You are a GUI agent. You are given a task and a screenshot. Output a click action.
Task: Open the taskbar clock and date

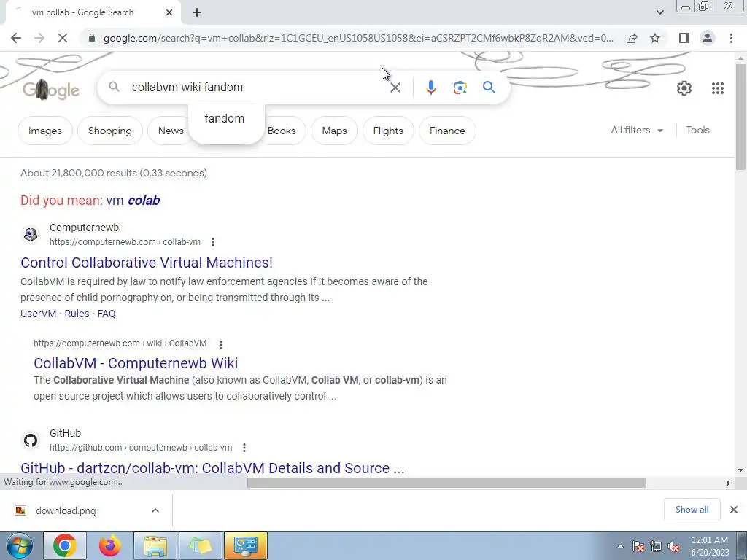tap(710, 546)
